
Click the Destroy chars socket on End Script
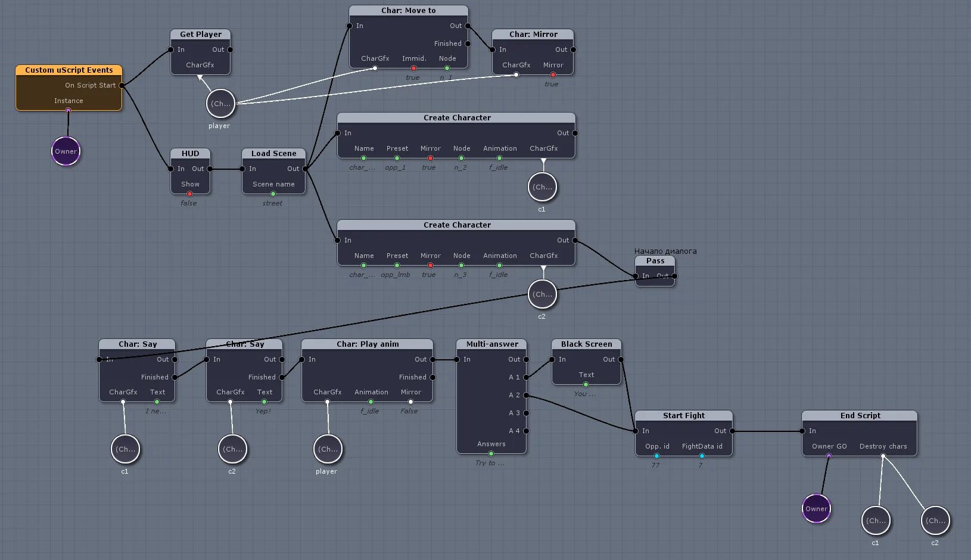pyautogui.click(x=883, y=456)
